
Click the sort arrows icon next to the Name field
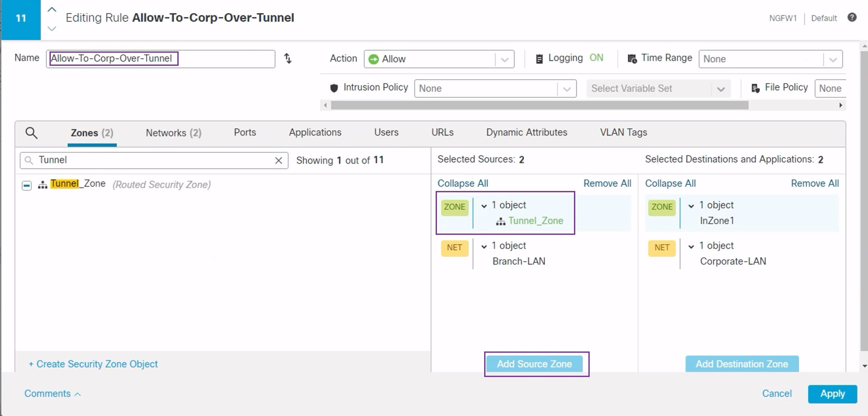coord(288,59)
